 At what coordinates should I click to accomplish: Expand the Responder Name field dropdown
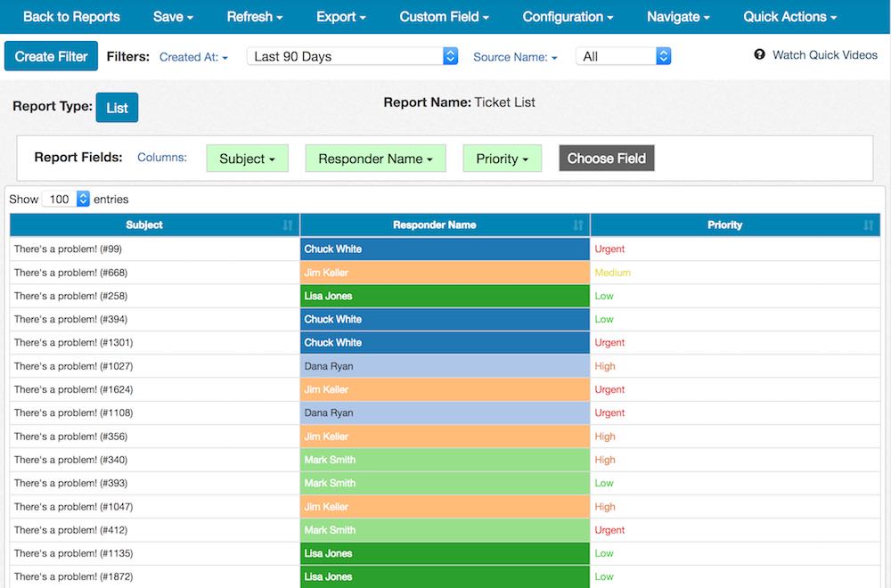pyautogui.click(x=375, y=159)
